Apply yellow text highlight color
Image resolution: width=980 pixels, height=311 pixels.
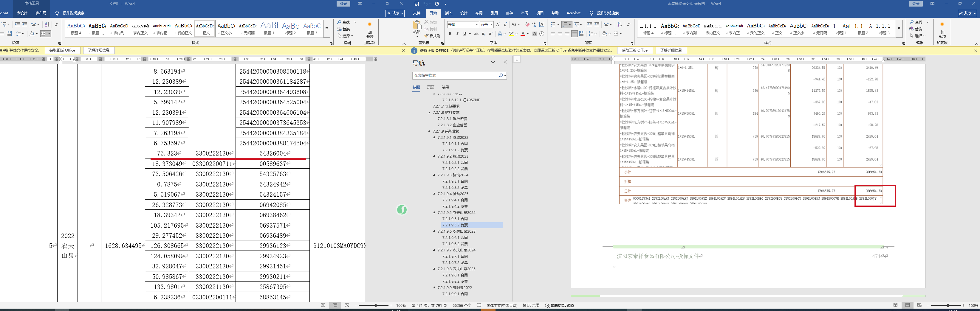pos(511,34)
